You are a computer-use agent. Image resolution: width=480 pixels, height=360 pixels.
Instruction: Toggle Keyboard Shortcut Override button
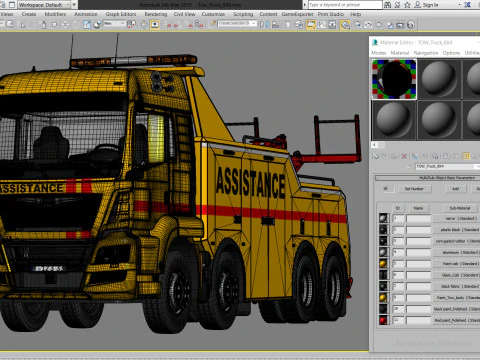[x=155, y=25]
